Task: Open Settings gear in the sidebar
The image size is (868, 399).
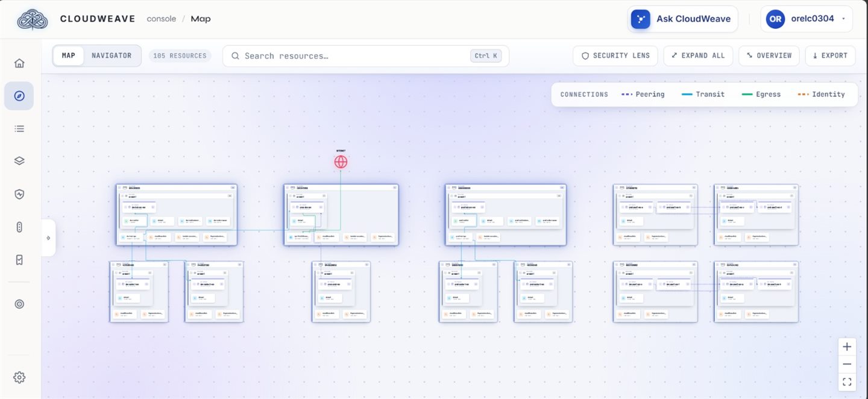Action: pyautogui.click(x=19, y=377)
